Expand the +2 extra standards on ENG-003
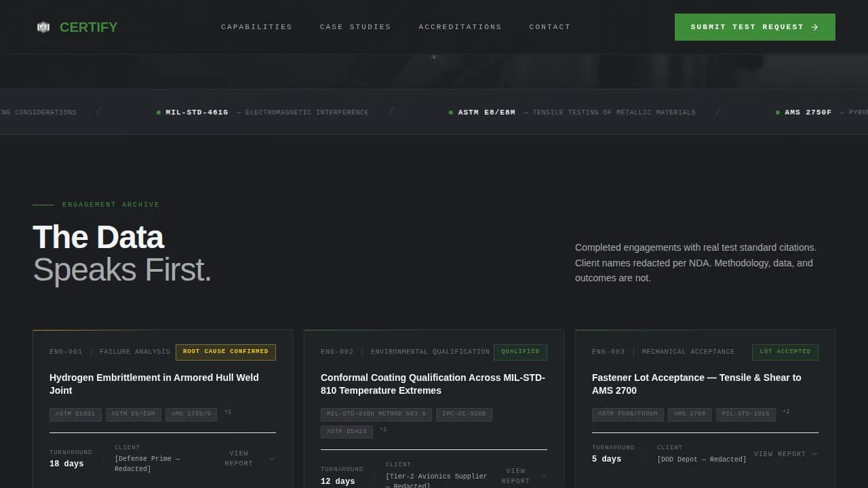Viewport: 868px width, 488px height. (x=786, y=411)
